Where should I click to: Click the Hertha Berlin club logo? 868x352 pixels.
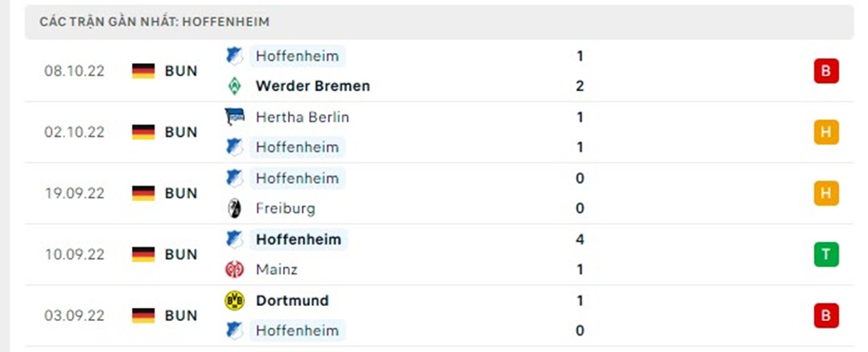(x=233, y=117)
